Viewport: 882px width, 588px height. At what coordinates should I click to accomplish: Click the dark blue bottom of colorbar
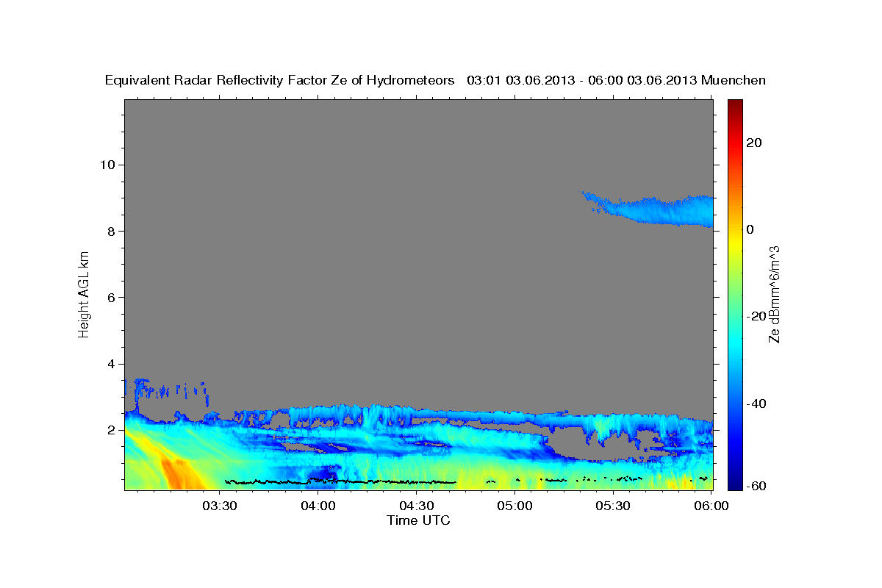click(x=735, y=484)
